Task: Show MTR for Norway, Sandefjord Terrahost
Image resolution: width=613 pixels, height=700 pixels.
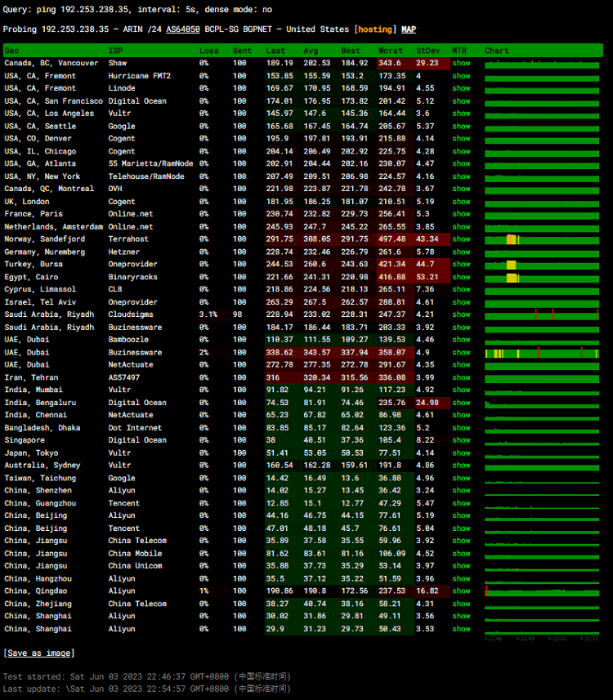Action: click(461, 239)
